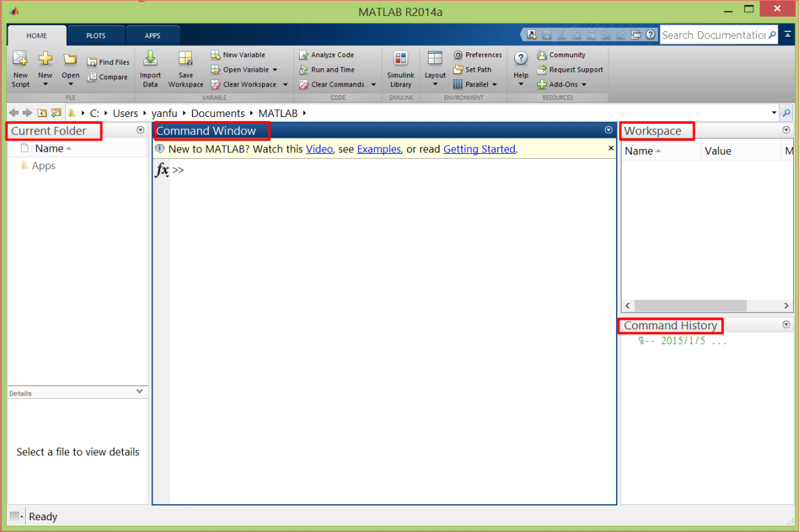Image resolution: width=800 pixels, height=532 pixels.
Task: Expand the Parallel dropdown arrow
Action: coord(494,84)
